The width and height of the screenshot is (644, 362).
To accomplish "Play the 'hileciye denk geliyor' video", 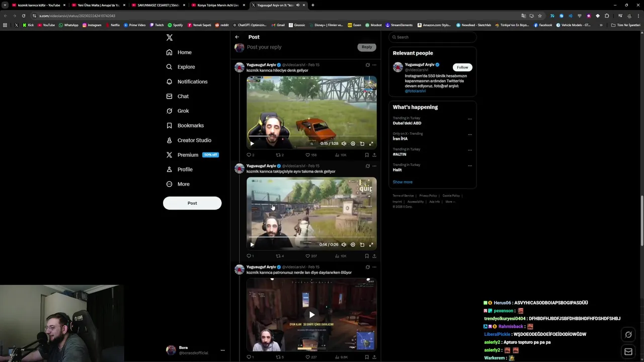I will click(x=252, y=144).
